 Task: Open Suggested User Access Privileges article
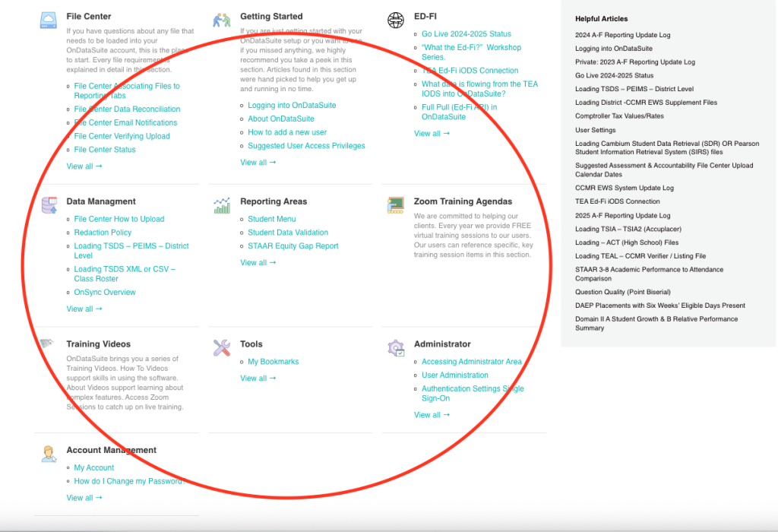click(306, 145)
